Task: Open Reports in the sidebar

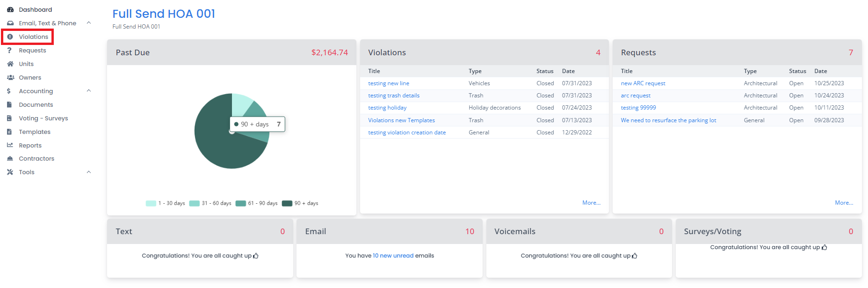Action: point(30,145)
